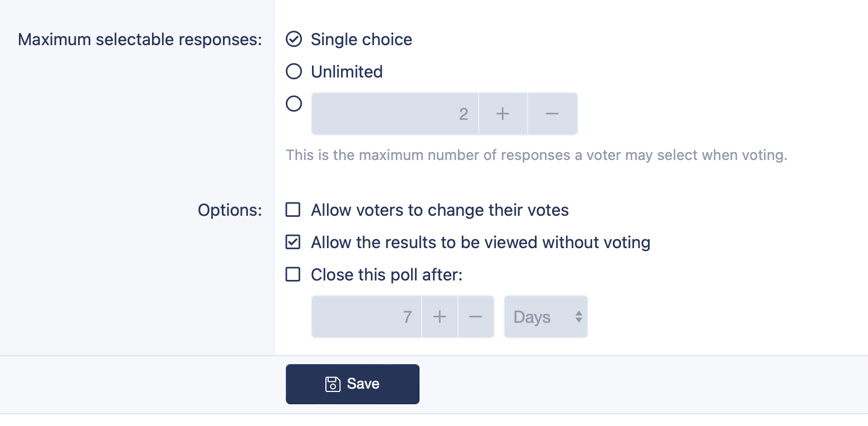Click the Save button
The height and width of the screenshot is (426, 868).
coord(353,384)
